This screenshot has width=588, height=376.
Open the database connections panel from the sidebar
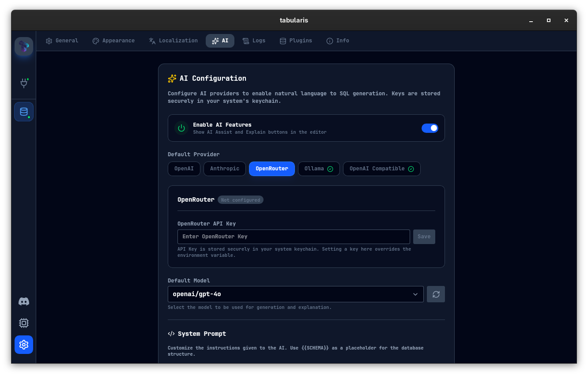pos(23,112)
